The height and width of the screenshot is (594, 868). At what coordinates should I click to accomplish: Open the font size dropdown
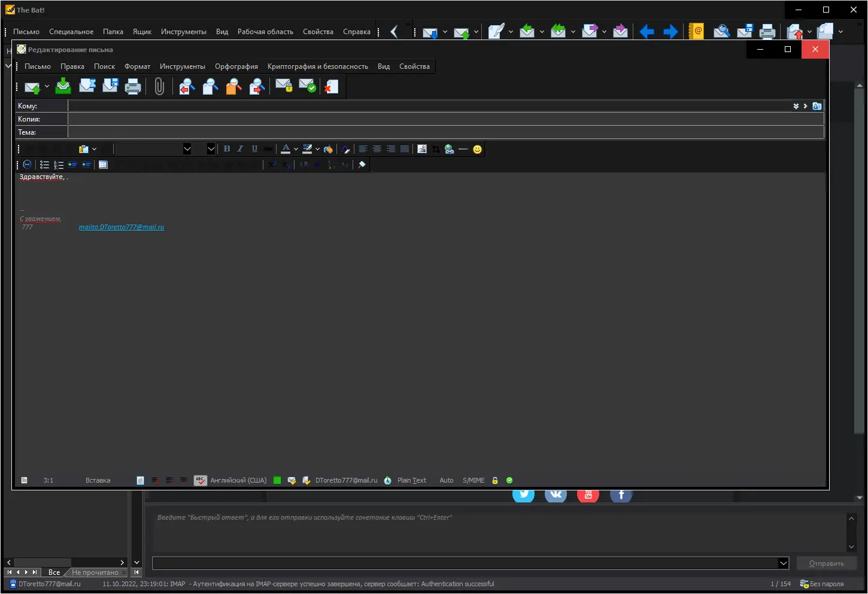(211, 149)
